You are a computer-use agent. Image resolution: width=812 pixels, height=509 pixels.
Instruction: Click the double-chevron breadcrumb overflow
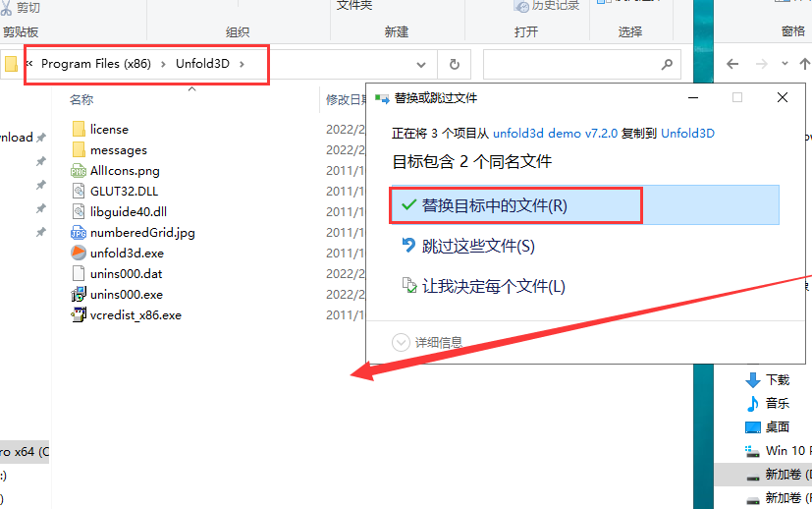click(29, 63)
